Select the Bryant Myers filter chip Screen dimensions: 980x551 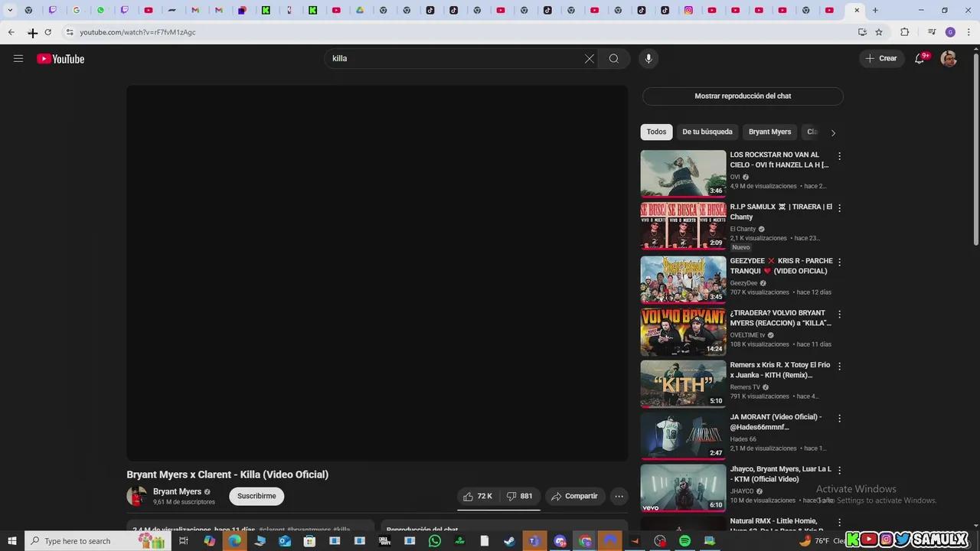[769, 132]
